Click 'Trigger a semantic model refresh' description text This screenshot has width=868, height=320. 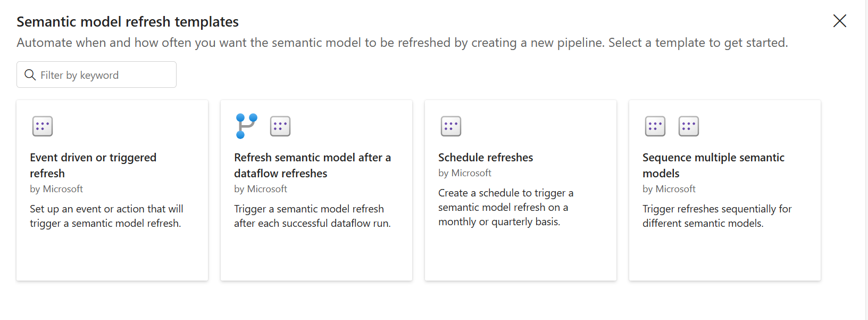312,216
